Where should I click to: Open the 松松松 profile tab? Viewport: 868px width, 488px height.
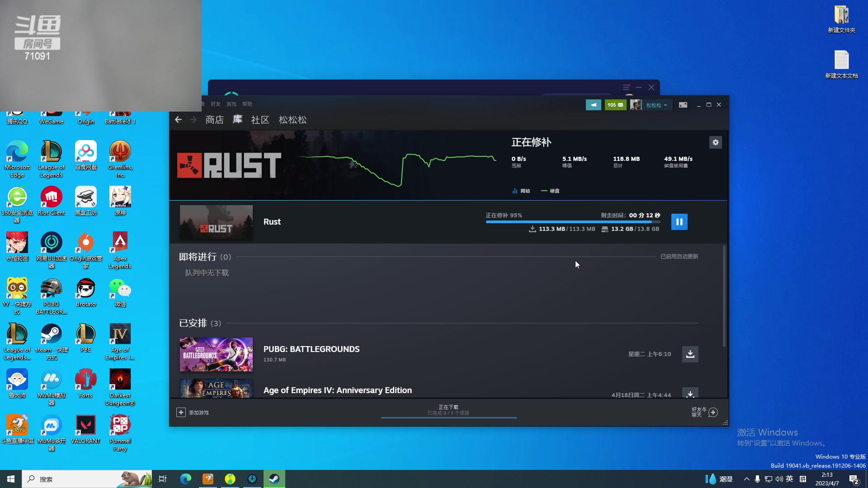(292, 120)
